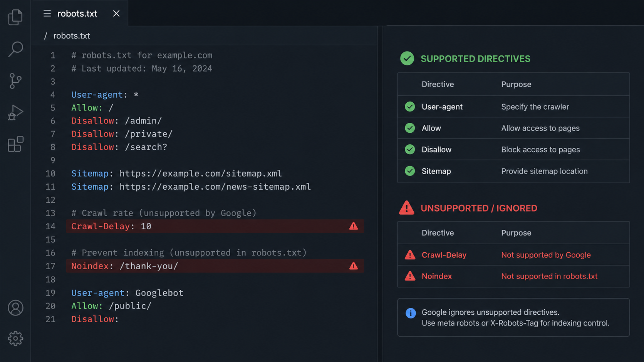Image resolution: width=644 pixels, height=362 pixels.
Task: Click 'User-agent: Googlebot' on line 19
Action: coord(127,293)
